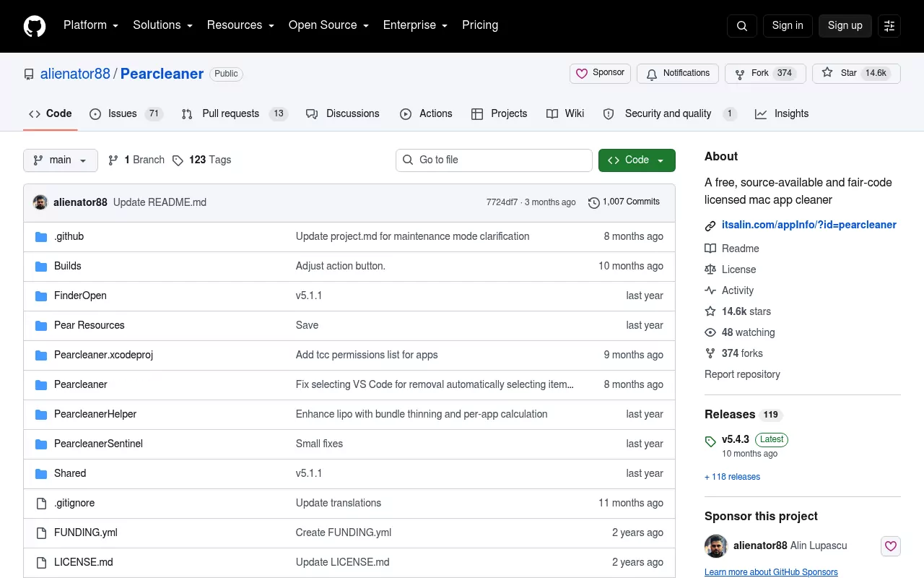Expand the Enterprise menu
924x578 pixels.
point(415,25)
